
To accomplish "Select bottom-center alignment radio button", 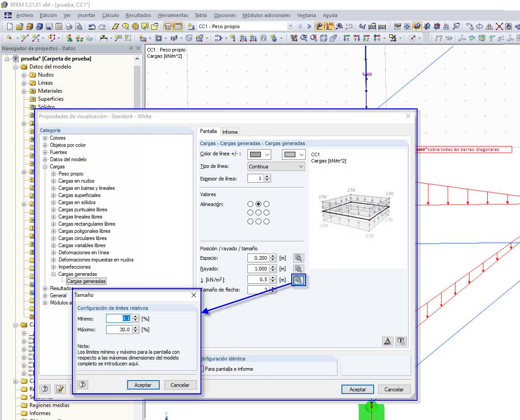I will tap(258, 221).
